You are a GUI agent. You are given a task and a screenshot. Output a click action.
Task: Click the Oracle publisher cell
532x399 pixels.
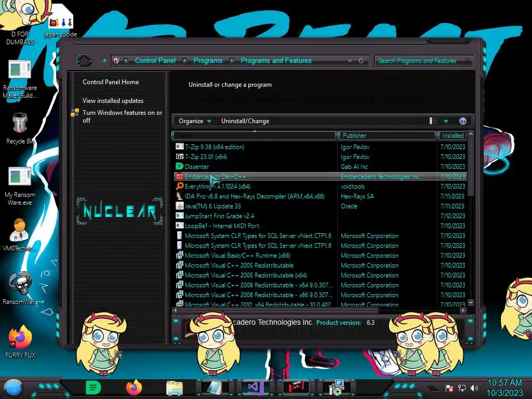(349, 206)
